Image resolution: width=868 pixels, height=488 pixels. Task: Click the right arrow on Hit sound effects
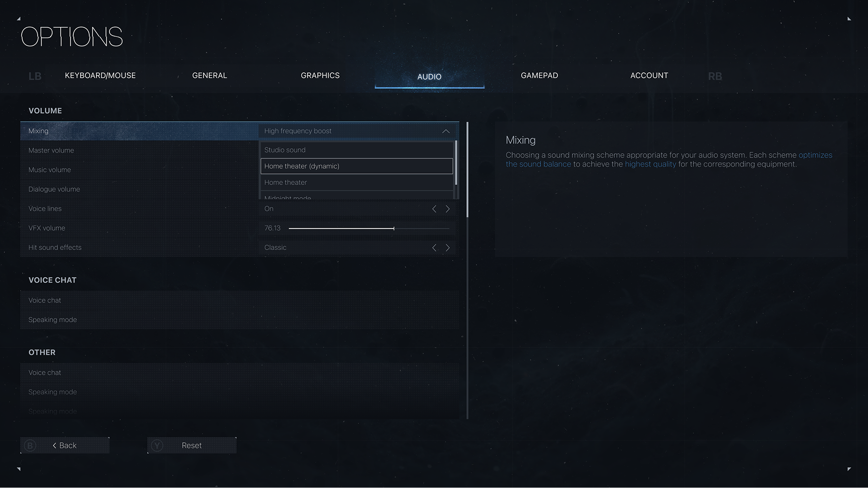(448, 247)
